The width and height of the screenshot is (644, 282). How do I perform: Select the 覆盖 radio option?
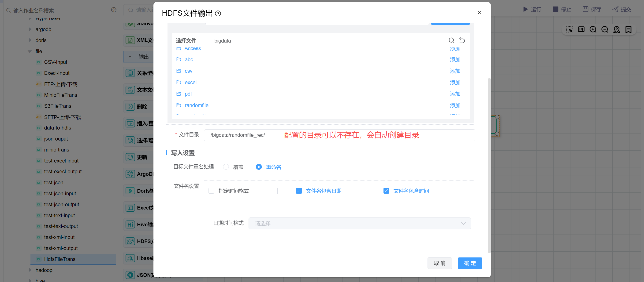pos(226,167)
